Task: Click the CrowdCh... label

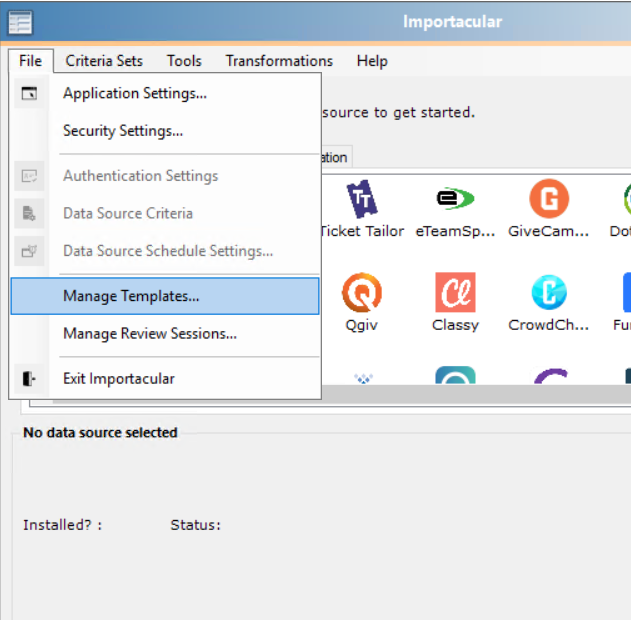Action: pyautogui.click(x=549, y=325)
